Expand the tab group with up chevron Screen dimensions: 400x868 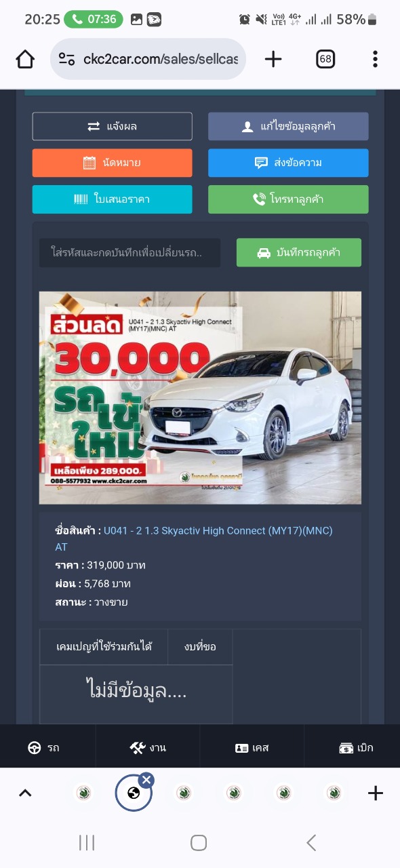[25, 793]
